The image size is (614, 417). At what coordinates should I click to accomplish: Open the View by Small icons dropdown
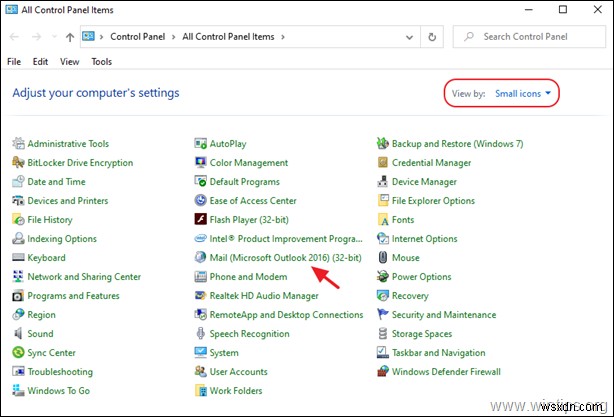[523, 94]
